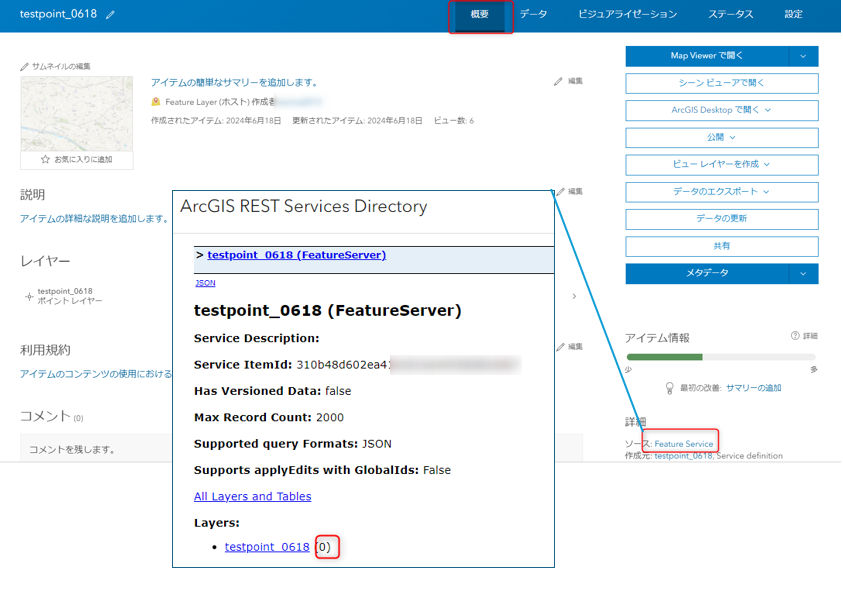Click the pencil icon beside the testpoint_0618 title

[110, 15]
